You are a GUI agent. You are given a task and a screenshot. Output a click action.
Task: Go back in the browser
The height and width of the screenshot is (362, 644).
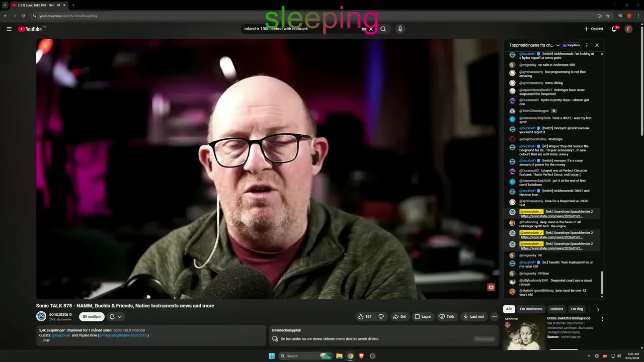(x=6, y=16)
